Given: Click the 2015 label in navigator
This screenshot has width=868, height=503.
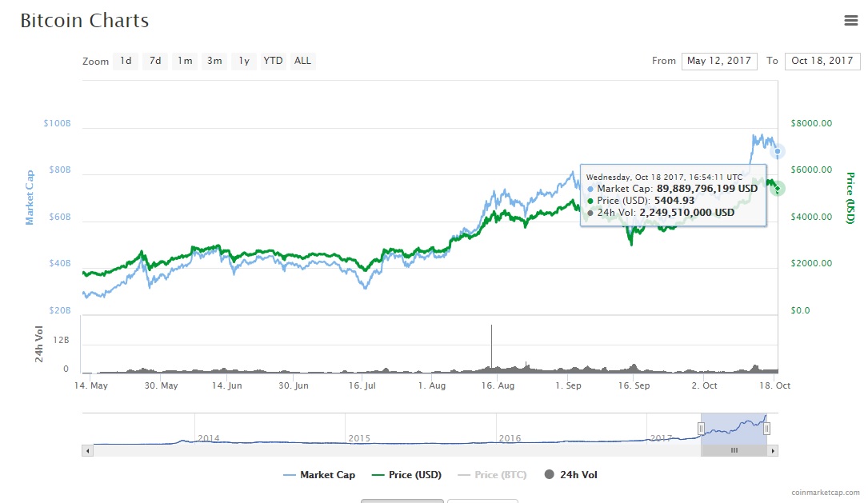Looking at the screenshot, I should 359,438.
